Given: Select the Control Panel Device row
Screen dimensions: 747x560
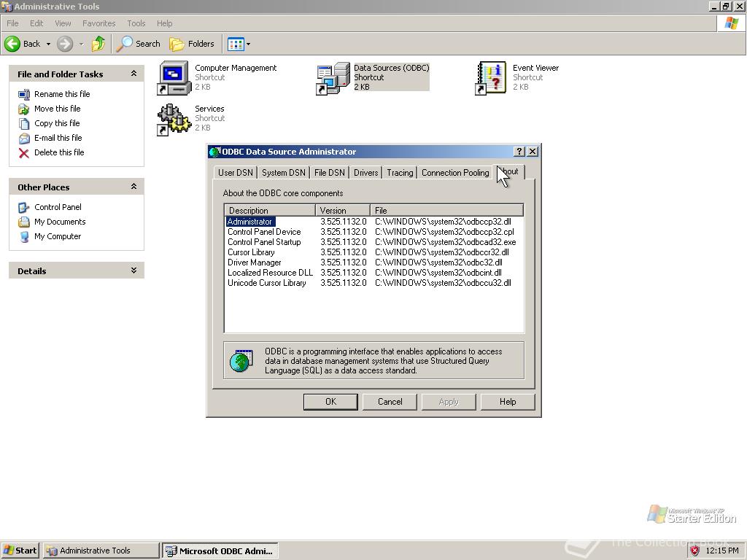Looking at the screenshot, I should [x=374, y=232].
